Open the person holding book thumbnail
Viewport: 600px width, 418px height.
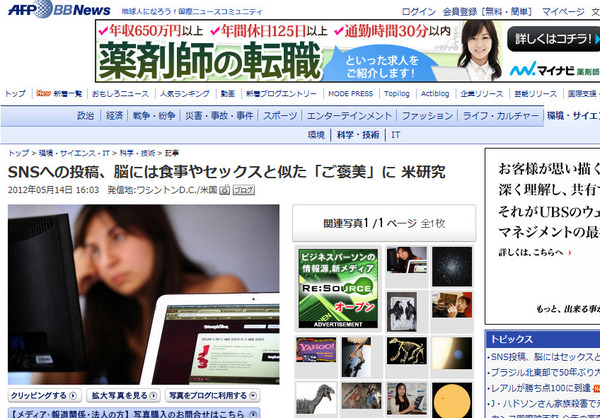(452, 305)
